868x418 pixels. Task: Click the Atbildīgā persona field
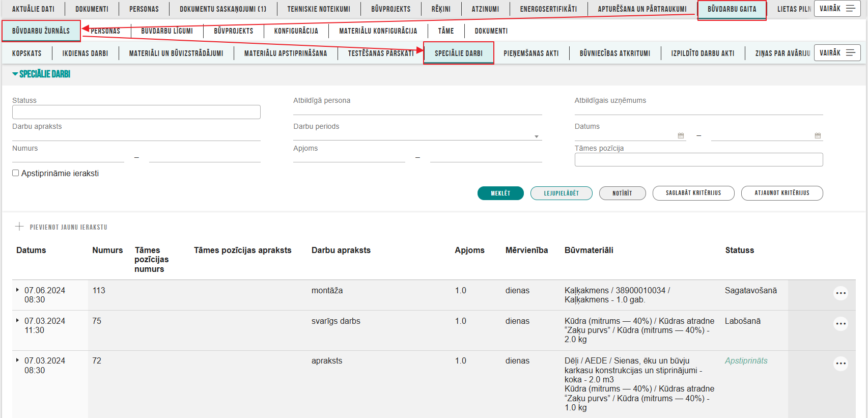417,109
